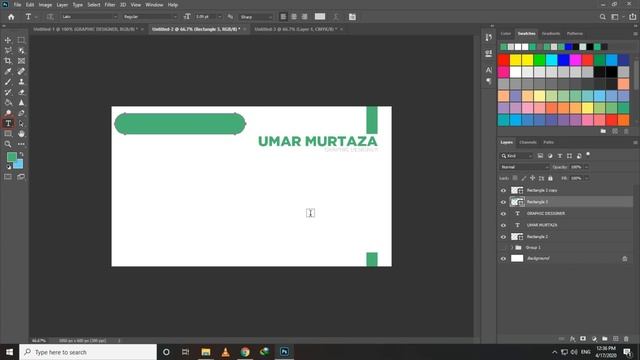640x360 pixels.
Task: Open the layer filter Kind dropdown
Action: (x=516, y=156)
